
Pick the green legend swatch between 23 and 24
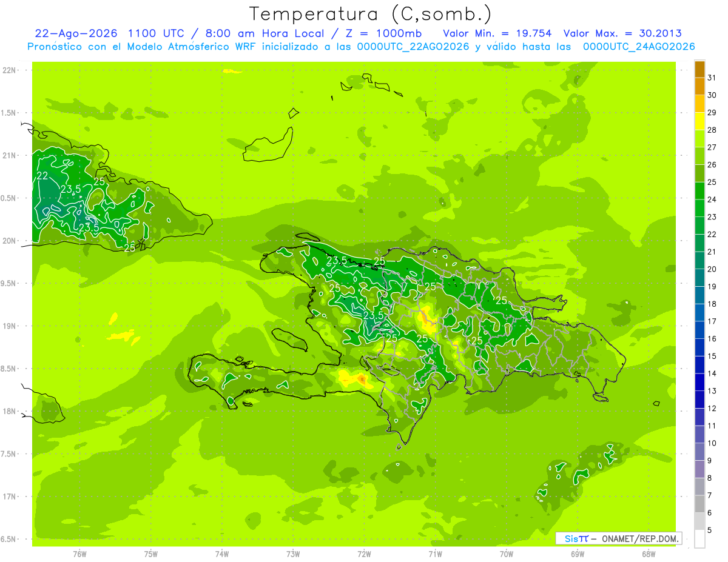pyautogui.click(x=699, y=209)
